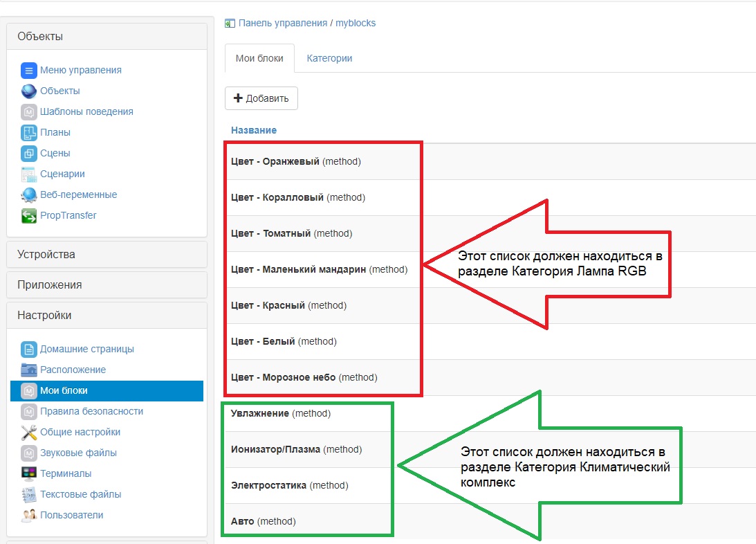The image size is (756, 544).
Task: Open Сценарии via its icon
Action: coord(28,174)
